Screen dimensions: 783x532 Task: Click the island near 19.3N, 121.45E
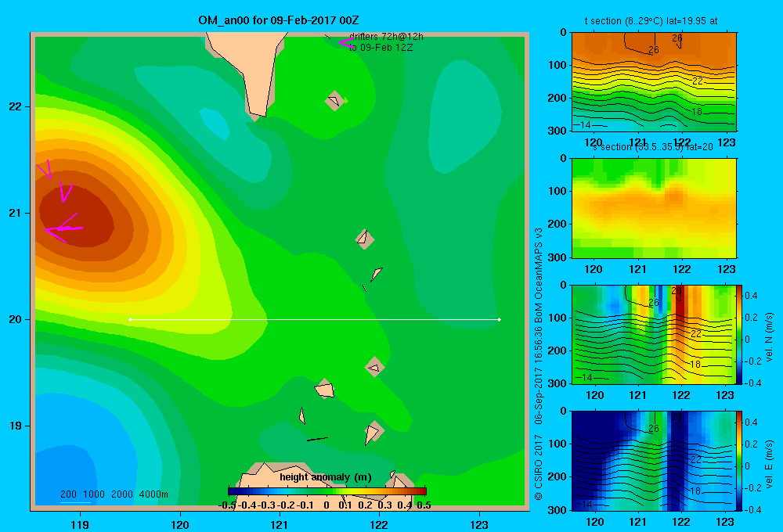pos(325,390)
